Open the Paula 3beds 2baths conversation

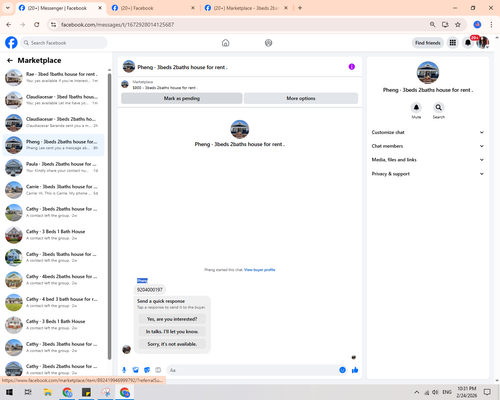[53, 167]
